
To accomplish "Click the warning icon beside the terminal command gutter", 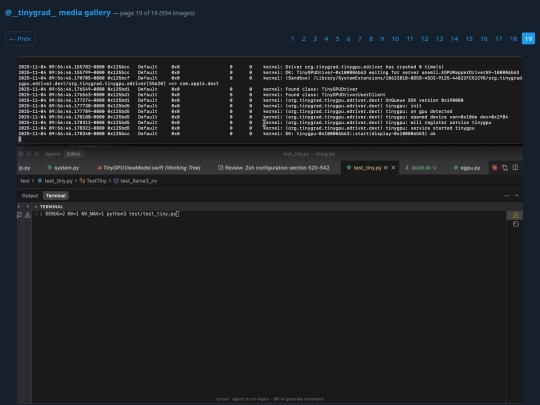I will pos(28,215).
